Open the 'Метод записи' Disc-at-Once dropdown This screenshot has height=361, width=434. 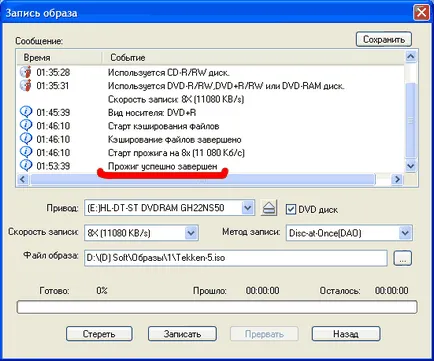click(405, 233)
